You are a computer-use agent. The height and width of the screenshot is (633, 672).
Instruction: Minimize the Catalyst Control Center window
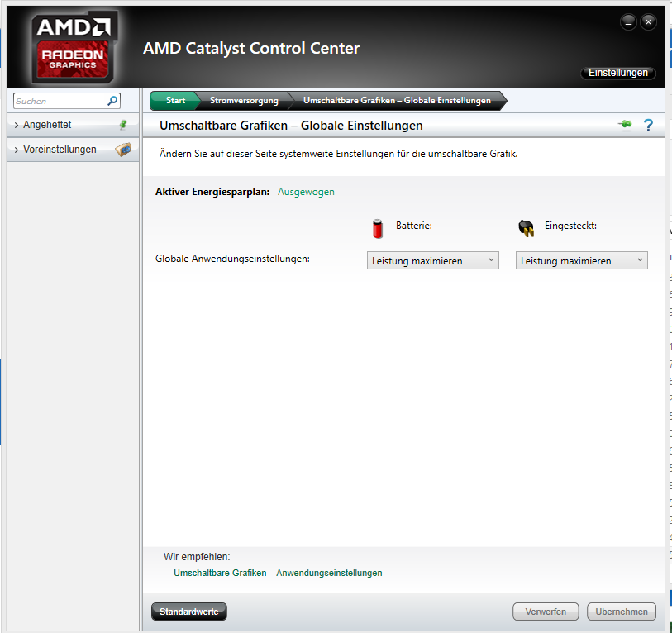tap(628, 21)
